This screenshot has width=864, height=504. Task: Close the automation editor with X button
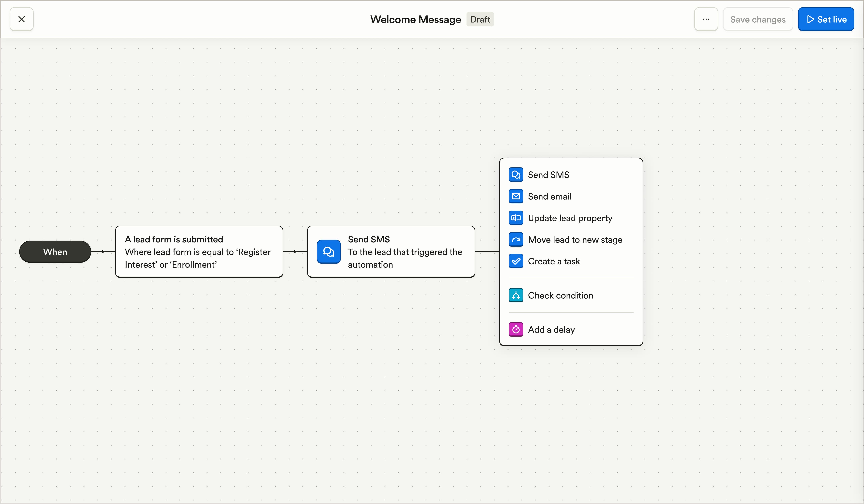tap(22, 19)
